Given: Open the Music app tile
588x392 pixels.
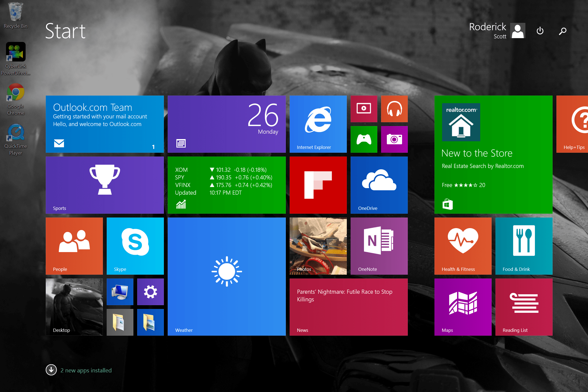Looking at the screenshot, I should (x=394, y=109).
